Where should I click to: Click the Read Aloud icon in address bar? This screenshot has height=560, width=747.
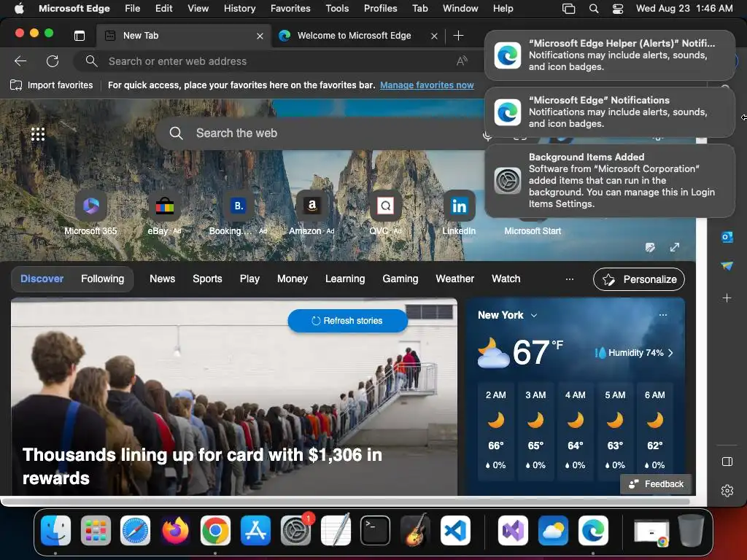point(462,61)
